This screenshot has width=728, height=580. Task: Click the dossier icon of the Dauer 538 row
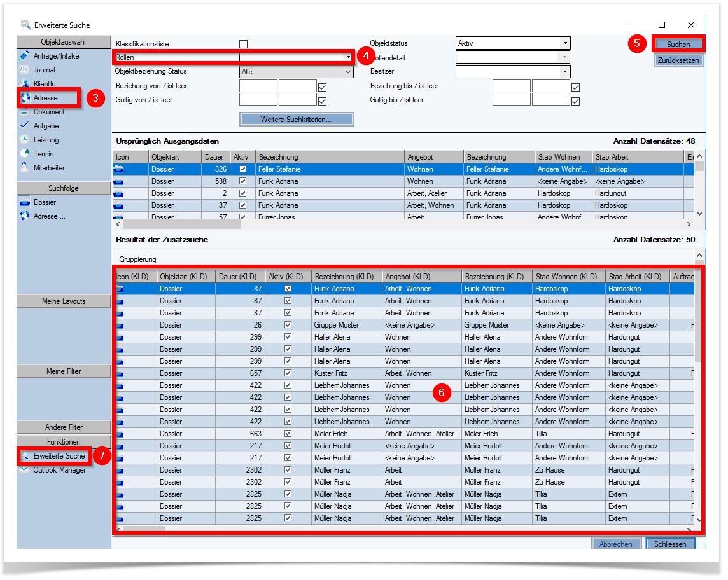coord(118,181)
